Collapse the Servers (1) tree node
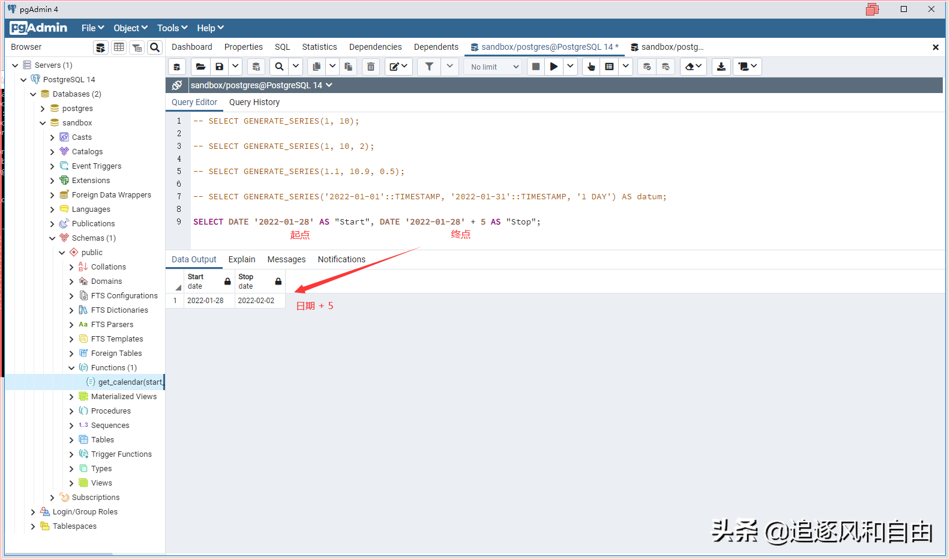The height and width of the screenshot is (560, 950). 15,65
